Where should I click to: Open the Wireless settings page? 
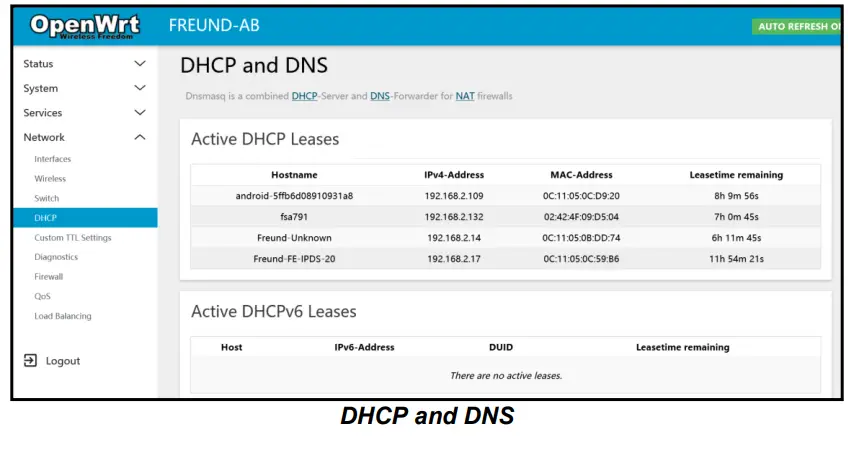[50, 178]
